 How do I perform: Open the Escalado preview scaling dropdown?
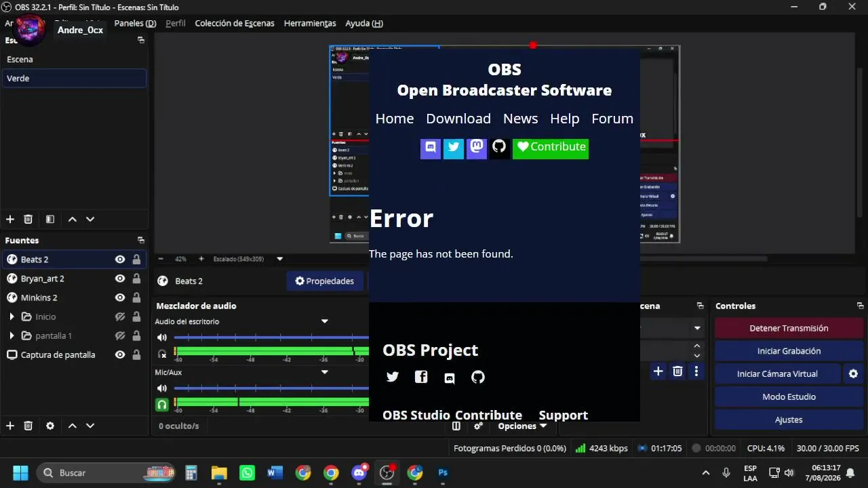pos(279,259)
